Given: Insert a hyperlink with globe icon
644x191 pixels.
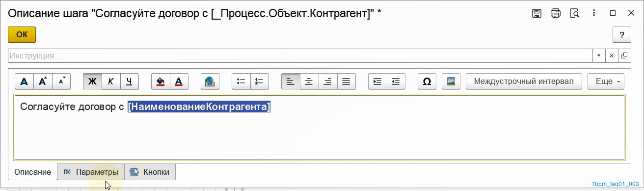Looking at the screenshot, I should 210,82.
